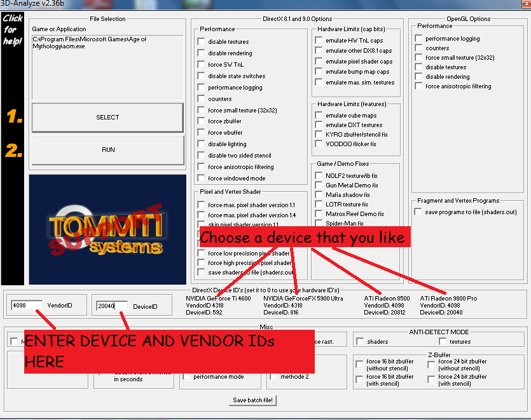
Task: Check anti-detect mode textures
Action: 443,341
